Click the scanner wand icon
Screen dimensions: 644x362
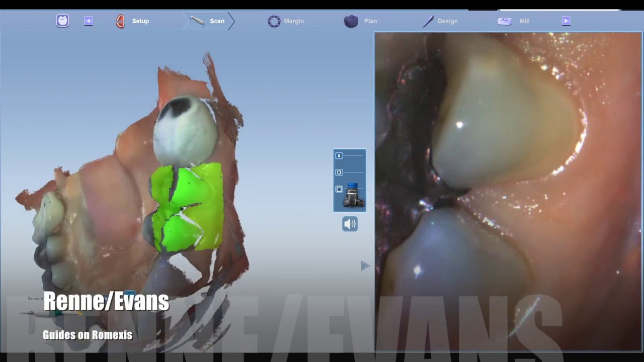(x=197, y=21)
